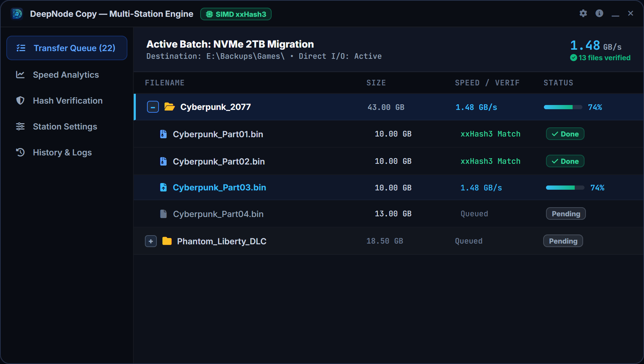Click the file icon of Cyberpunk_Part04.bin
Image resolution: width=644 pixels, height=364 pixels.
pyautogui.click(x=163, y=214)
